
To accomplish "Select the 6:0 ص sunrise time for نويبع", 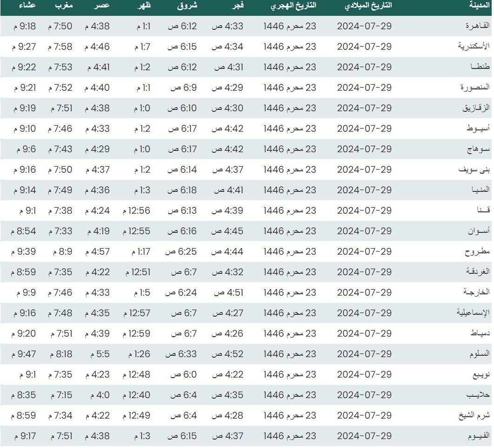I will (183, 374).
